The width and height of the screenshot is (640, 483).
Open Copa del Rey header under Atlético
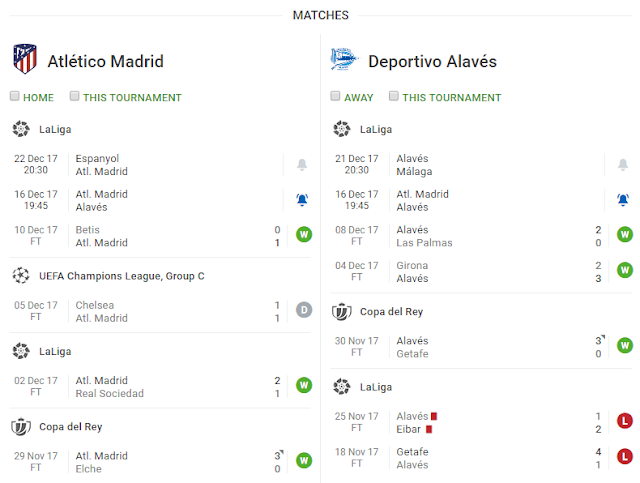tap(70, 427)
